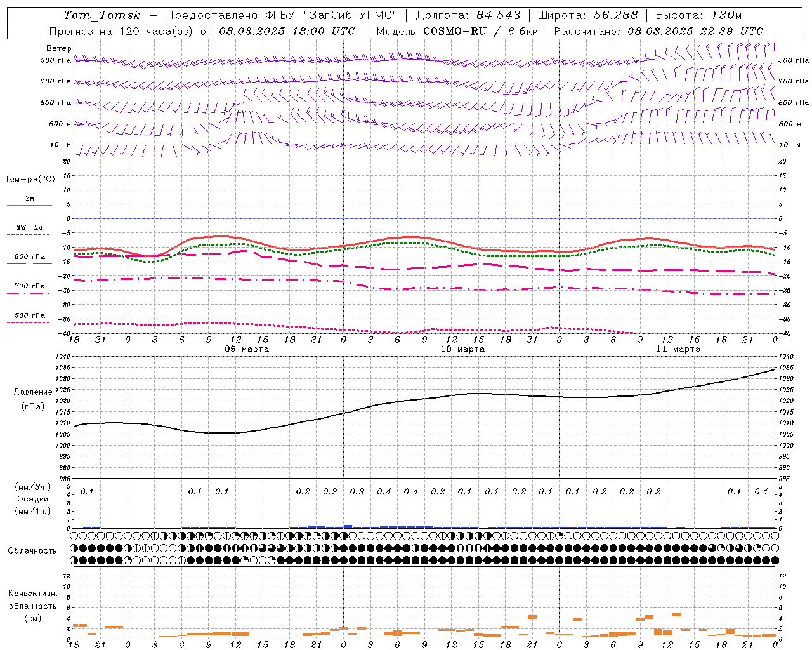Click the '0.3' precipitation value
Screen dimensions: 812x650
[x=357, y=491]
